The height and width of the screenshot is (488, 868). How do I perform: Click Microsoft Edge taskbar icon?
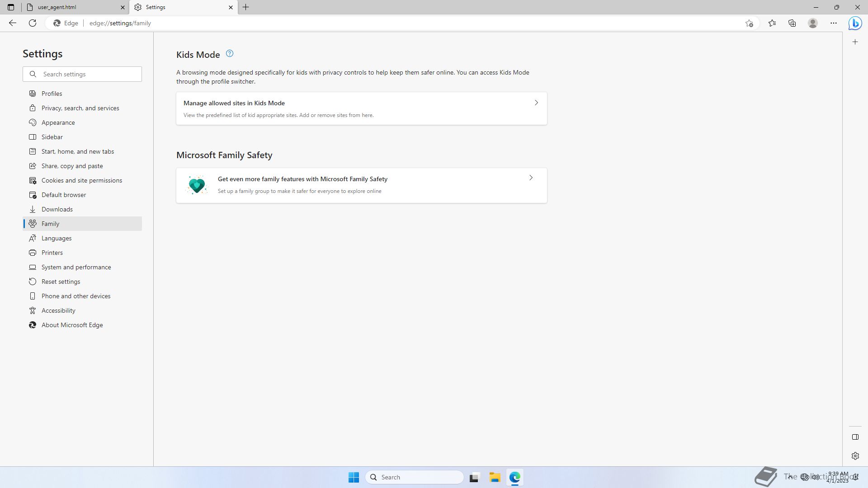click(x=515, y=477)
